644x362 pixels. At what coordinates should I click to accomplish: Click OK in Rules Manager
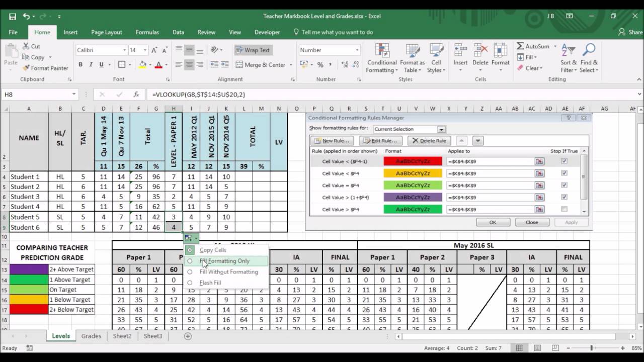coord(493,222)
